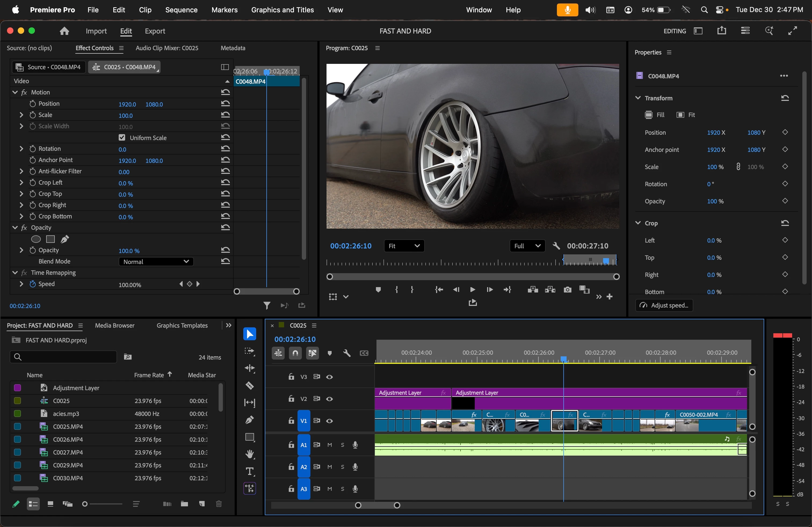Viewport: 812px width, 527px height.
Task: Switch to Export tab
Action: pos(155,31)
